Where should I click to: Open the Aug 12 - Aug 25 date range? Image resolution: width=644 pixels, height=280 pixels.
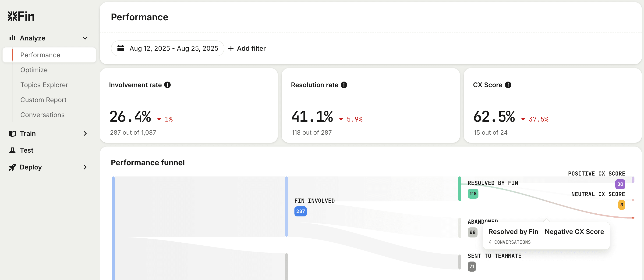coord(173,48)
